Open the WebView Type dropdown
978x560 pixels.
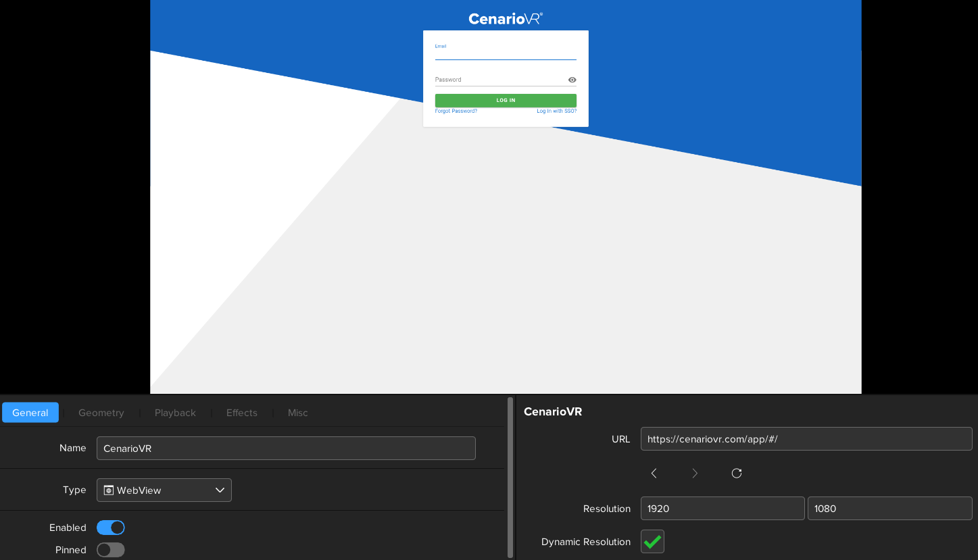click(x=164, y=490)
